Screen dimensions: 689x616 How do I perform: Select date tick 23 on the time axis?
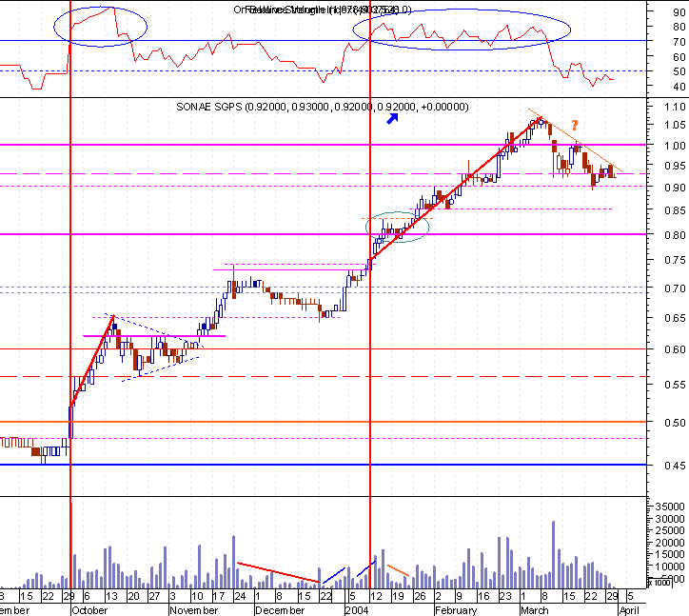pyautogui.click(x=505, y=596)
